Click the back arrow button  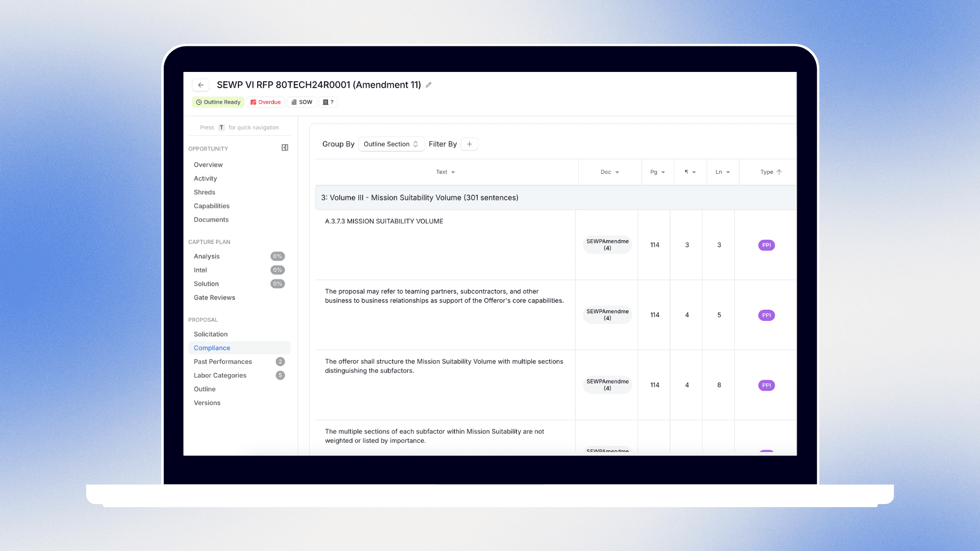click(201, 85)
